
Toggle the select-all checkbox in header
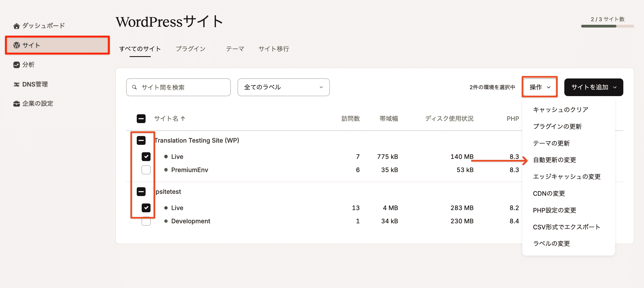(x=141, y=119)
